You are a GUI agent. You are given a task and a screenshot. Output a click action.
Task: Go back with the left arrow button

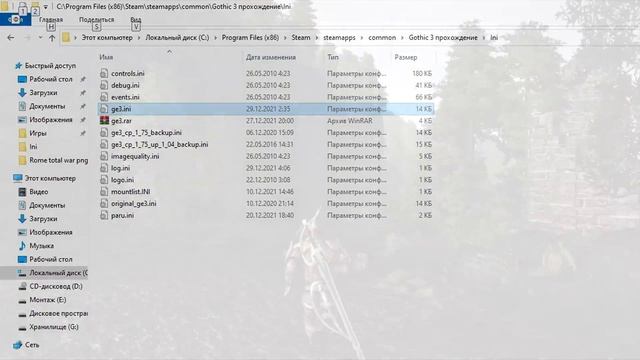tap(11, 38)
